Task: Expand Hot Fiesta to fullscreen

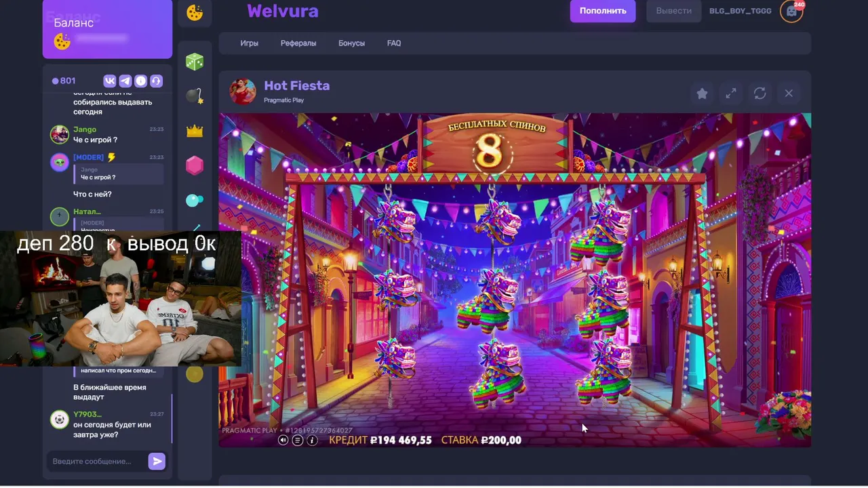Action: click(731, 94)
